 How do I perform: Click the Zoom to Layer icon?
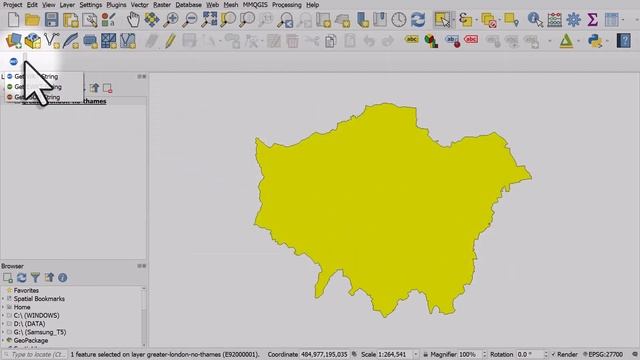pyautogui.click(x=247, y=20)
